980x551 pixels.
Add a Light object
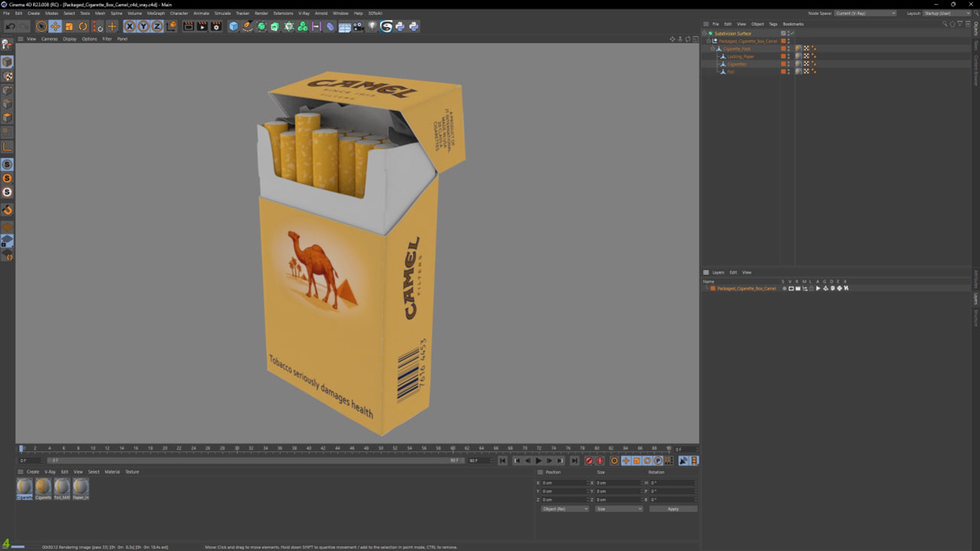coord(372,27)
